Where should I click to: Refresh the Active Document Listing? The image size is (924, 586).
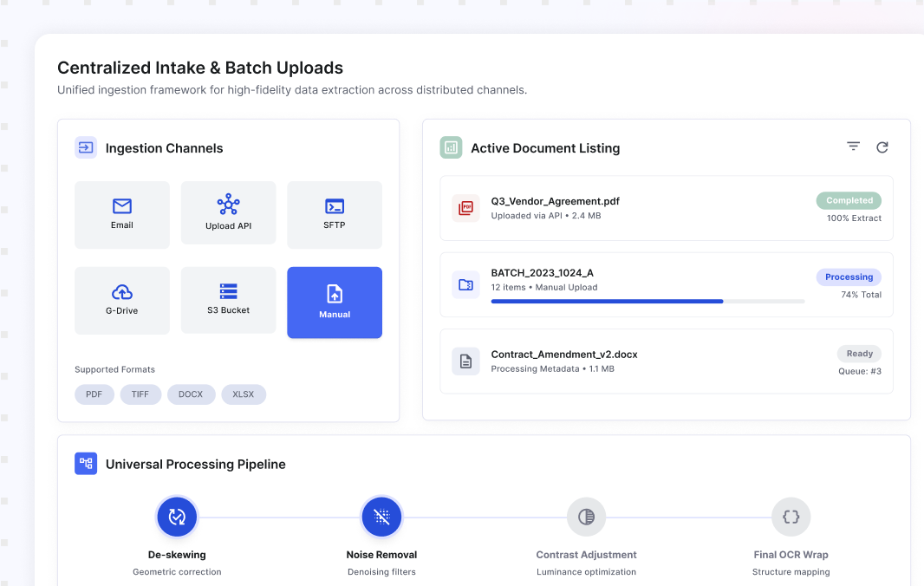(882, 147)
